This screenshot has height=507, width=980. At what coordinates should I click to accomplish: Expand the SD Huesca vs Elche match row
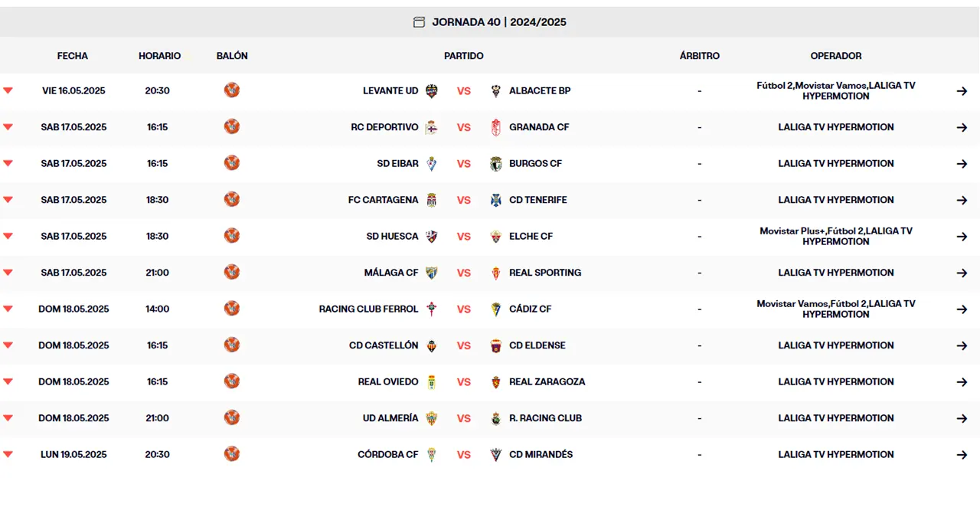[8, 236]
